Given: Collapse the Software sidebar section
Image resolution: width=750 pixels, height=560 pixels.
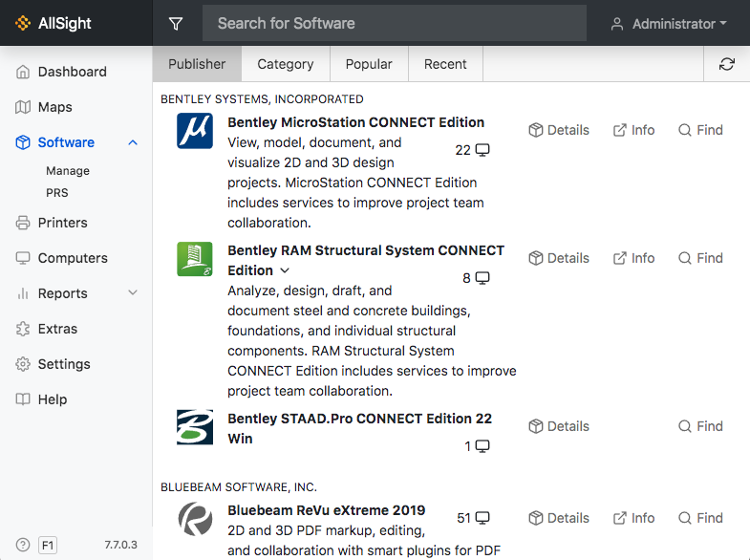Looking at the screenshot, I should [x=133, y=142].
